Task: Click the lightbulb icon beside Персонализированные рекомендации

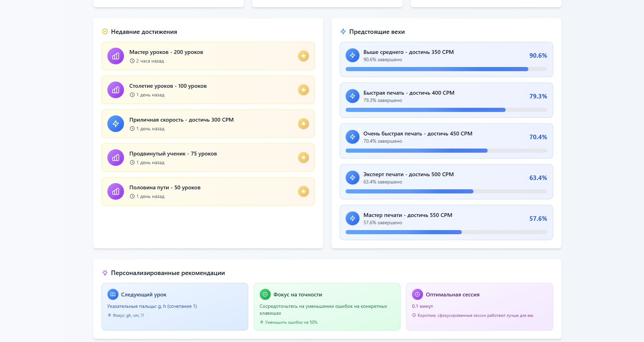Action: 105,273
